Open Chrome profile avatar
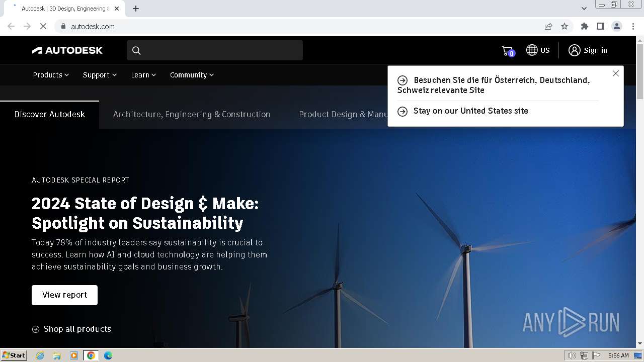 617,26
